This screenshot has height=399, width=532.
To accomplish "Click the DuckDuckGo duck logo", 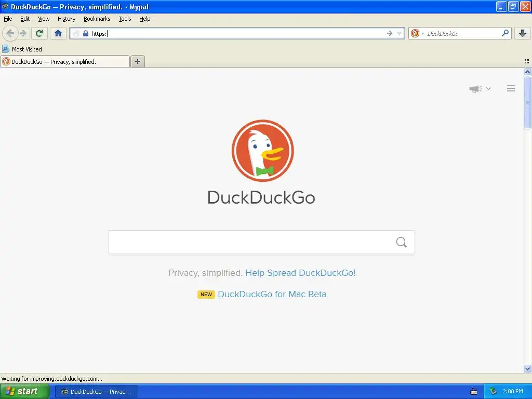I will pos(262,151).
